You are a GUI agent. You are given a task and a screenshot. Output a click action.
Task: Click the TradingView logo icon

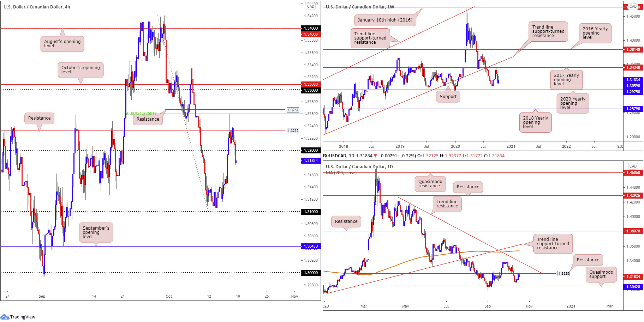tap(5, 317)
